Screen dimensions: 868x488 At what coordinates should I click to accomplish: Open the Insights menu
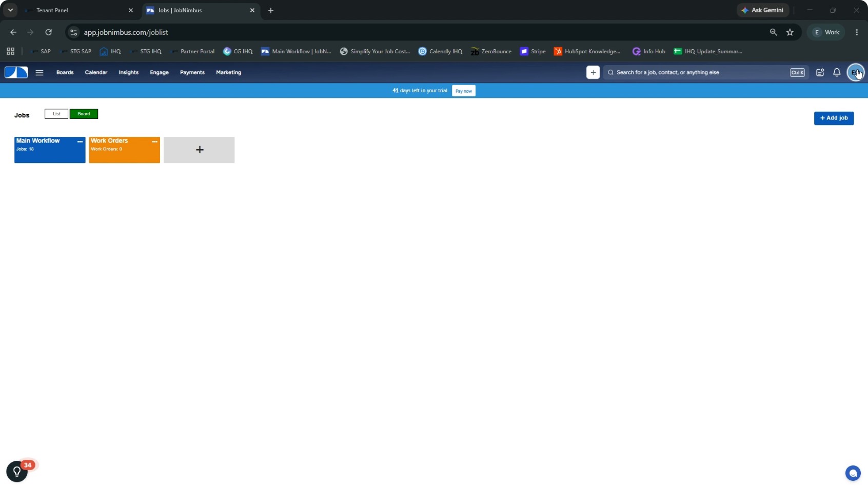click(128, 72)
